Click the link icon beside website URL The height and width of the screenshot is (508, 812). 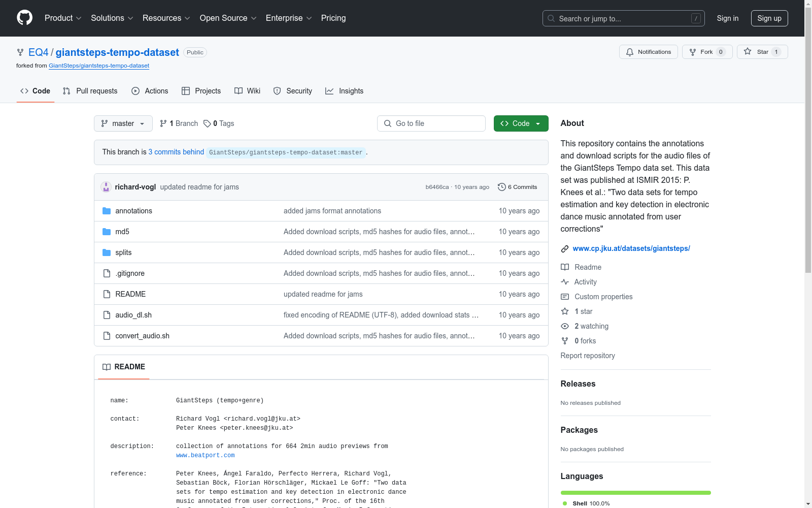[565, 248]
